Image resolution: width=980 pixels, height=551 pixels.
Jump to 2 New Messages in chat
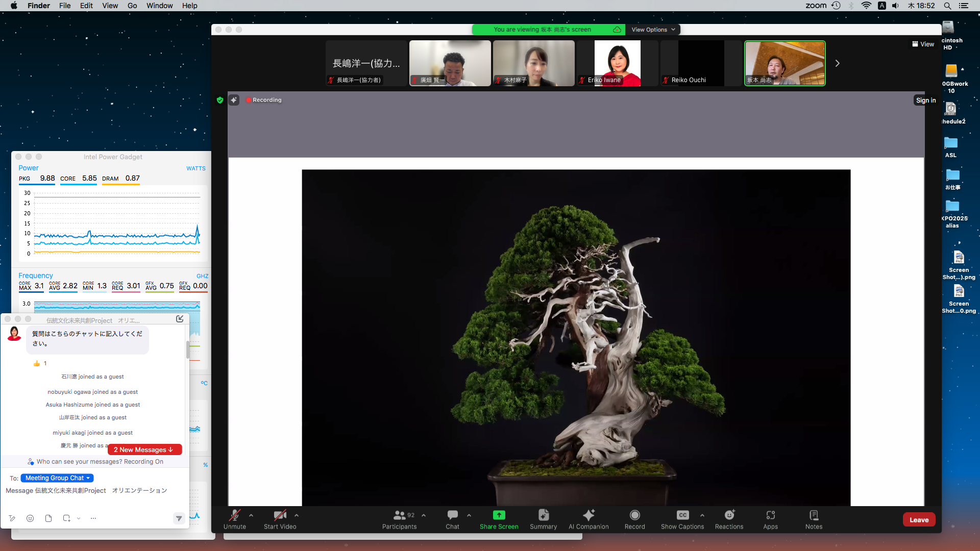coord(144,449)
